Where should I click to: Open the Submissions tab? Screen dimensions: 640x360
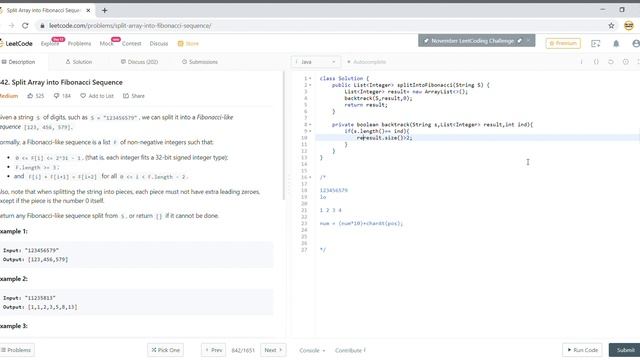coord(200,62)
